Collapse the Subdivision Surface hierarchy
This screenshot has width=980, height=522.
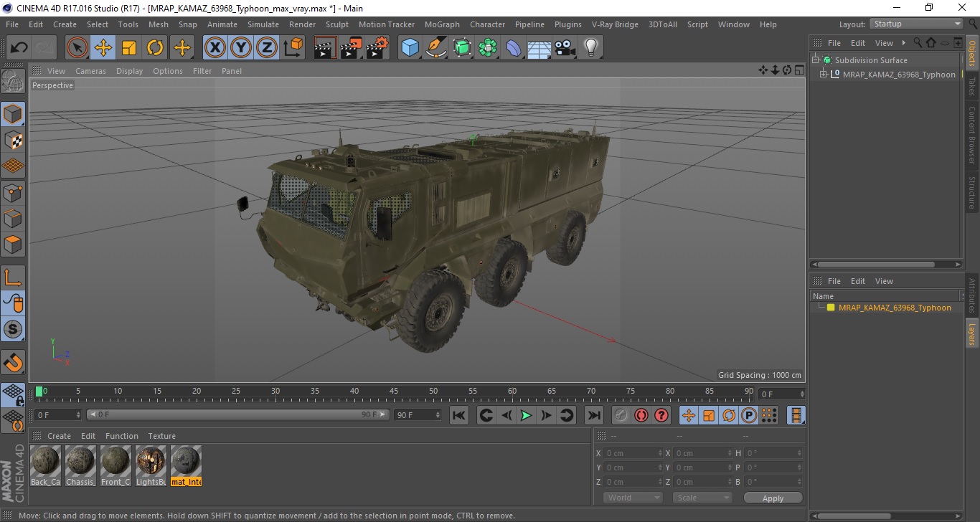pyautogui.click(x=816, y=60)
